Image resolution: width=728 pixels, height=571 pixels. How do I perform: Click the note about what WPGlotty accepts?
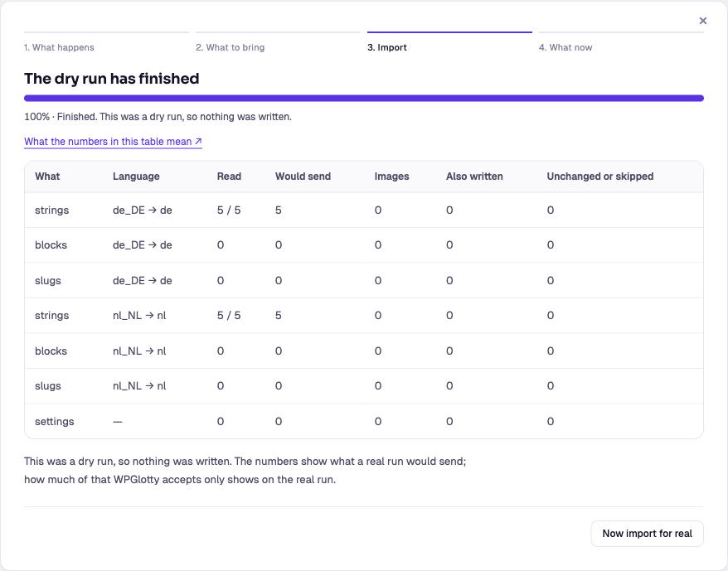click(x=245, y=470)
